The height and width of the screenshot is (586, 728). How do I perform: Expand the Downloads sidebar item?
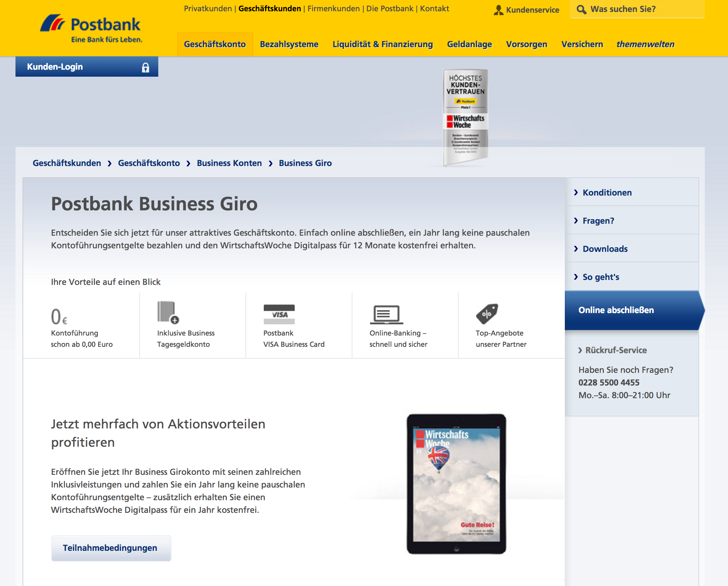click(632, 249)
